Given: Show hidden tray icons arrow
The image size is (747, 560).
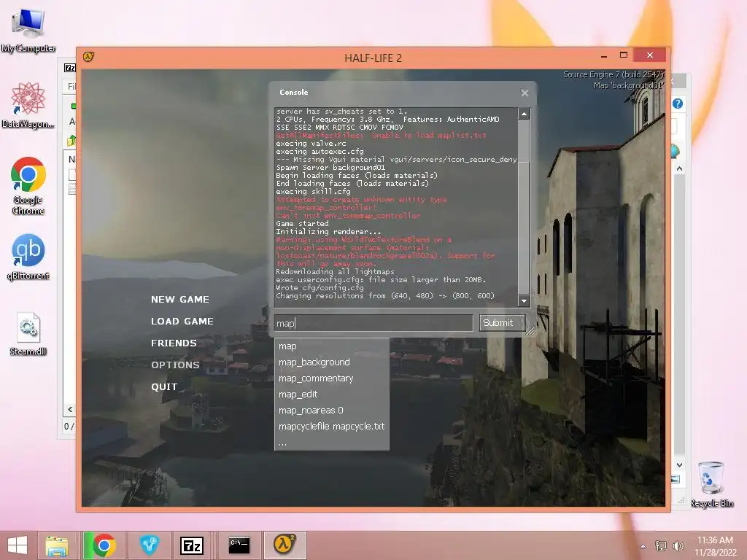Looking at the screenshot, I should pyautogui.click(x=643, y=546).
